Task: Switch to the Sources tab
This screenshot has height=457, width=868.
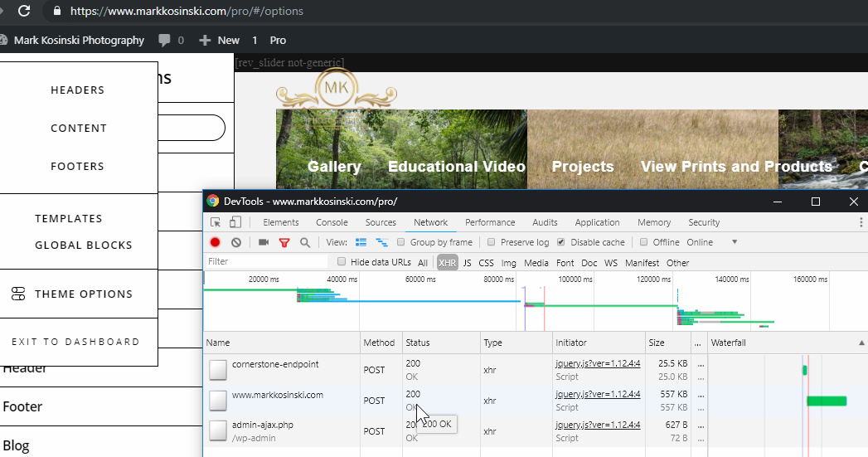Action: point(381,222)
